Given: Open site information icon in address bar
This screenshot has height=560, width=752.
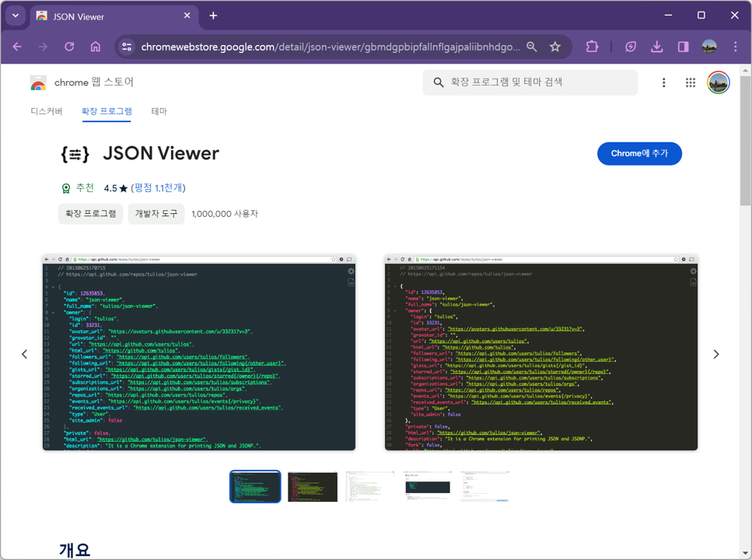Looking at the screenshot, I should 127,47.
